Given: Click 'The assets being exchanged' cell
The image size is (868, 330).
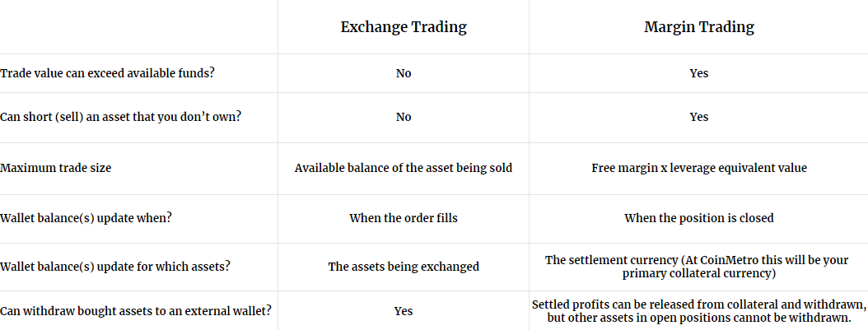Looking at the screenshot, I should coord(404,267).
